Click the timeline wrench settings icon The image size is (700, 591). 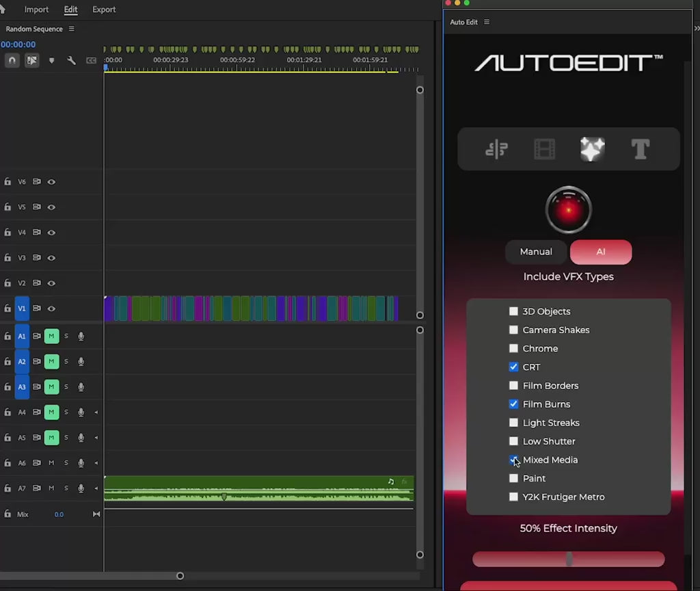pyautogui.click(x=71, y=60)
